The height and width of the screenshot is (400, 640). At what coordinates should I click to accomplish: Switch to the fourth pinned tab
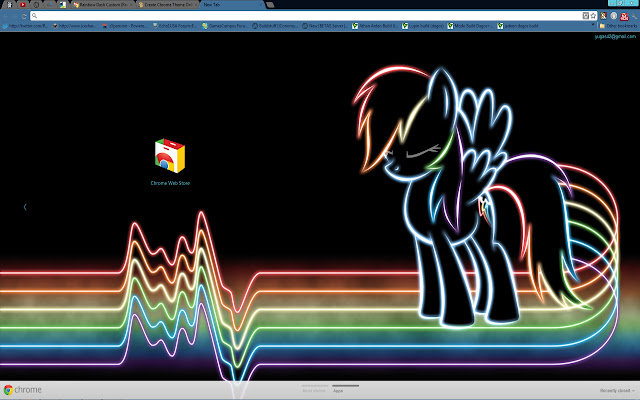(x=49, y=5)
